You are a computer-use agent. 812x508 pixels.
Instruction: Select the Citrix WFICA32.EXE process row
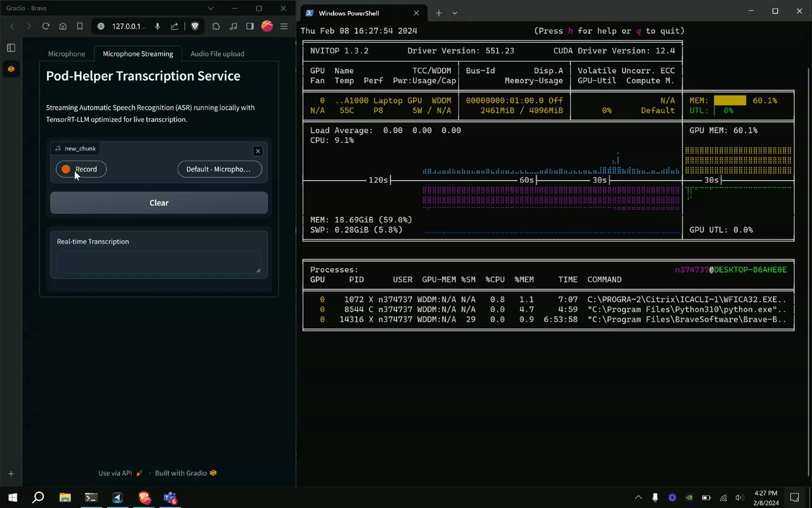pos(549,300)
